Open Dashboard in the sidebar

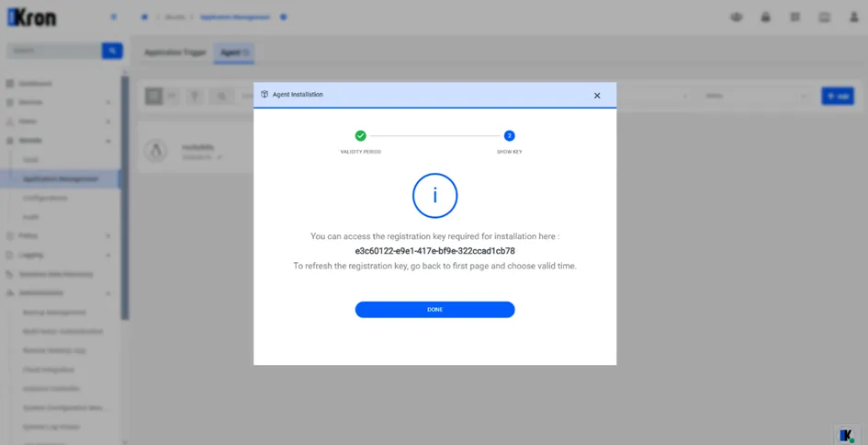(x=35, y=84)
